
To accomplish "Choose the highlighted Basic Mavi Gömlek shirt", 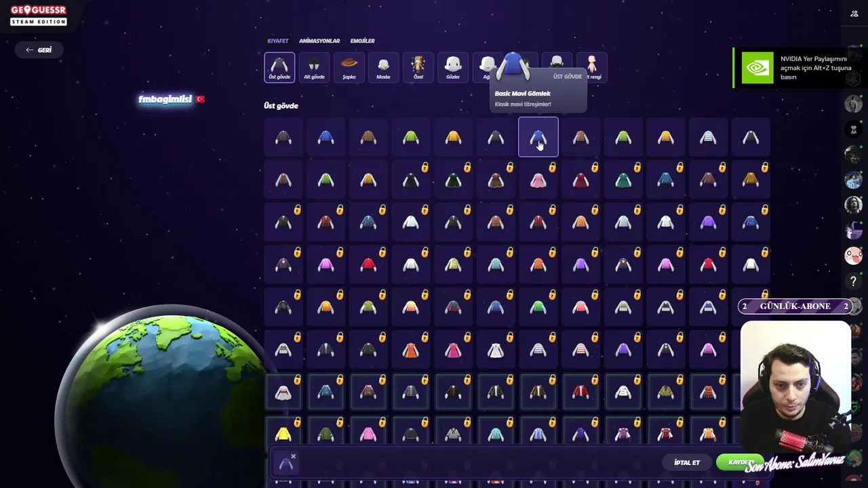I will [538, 138].
